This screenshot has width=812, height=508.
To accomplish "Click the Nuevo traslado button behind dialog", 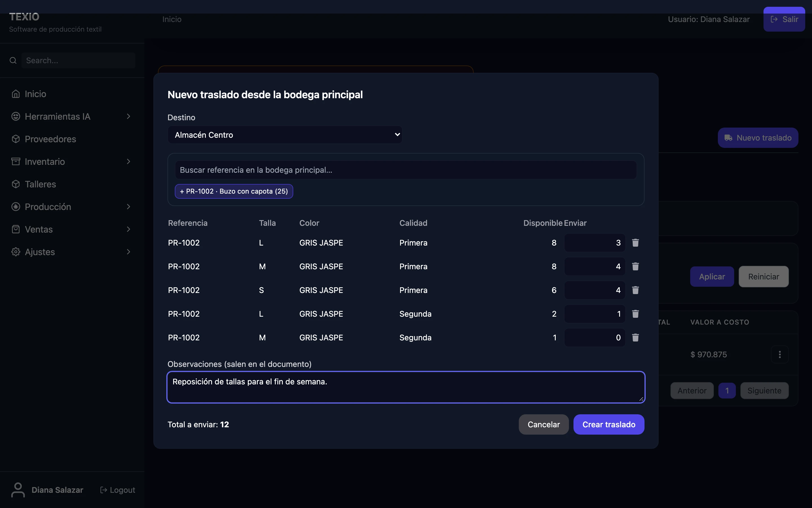I will (x=758, y=138).
